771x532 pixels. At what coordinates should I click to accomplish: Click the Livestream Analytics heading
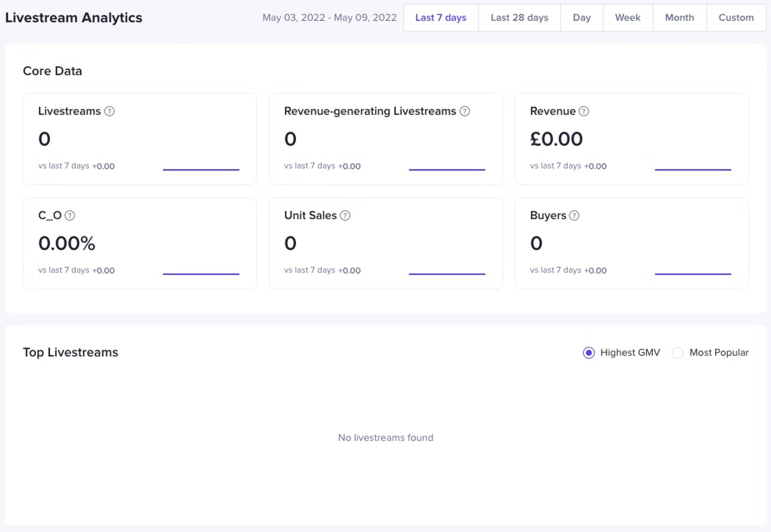point(73,17)
